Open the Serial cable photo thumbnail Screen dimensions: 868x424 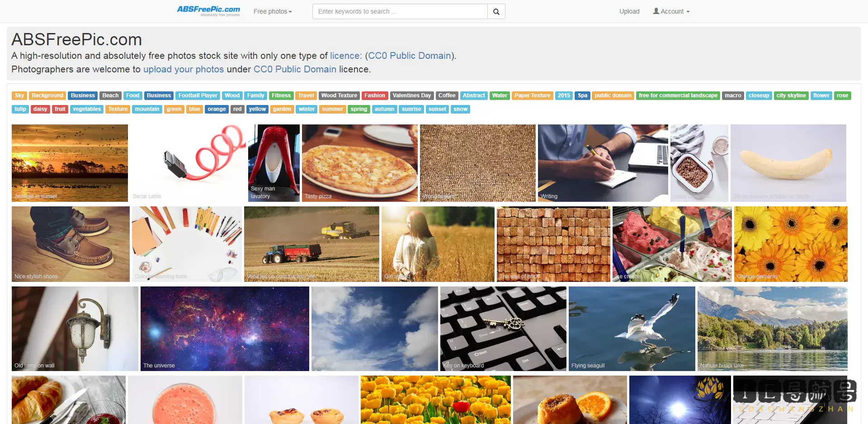tap(188, 163)
